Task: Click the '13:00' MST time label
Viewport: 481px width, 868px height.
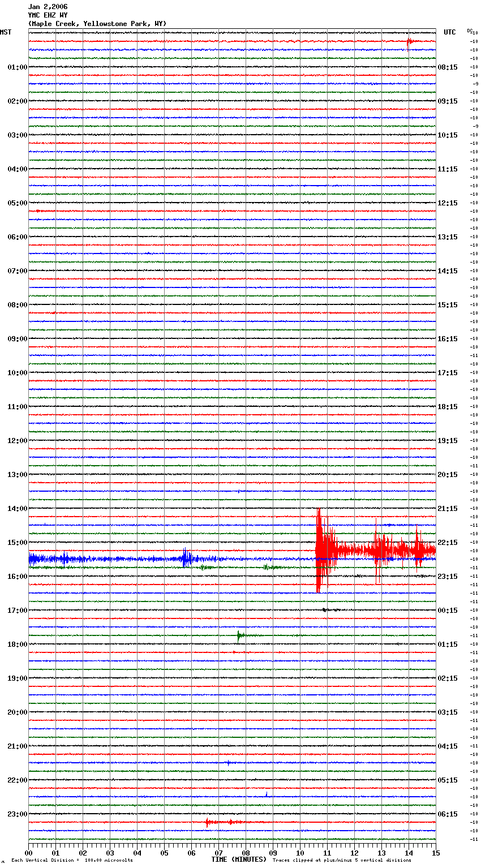Action: pyautogui.click(x=18, y=475)
